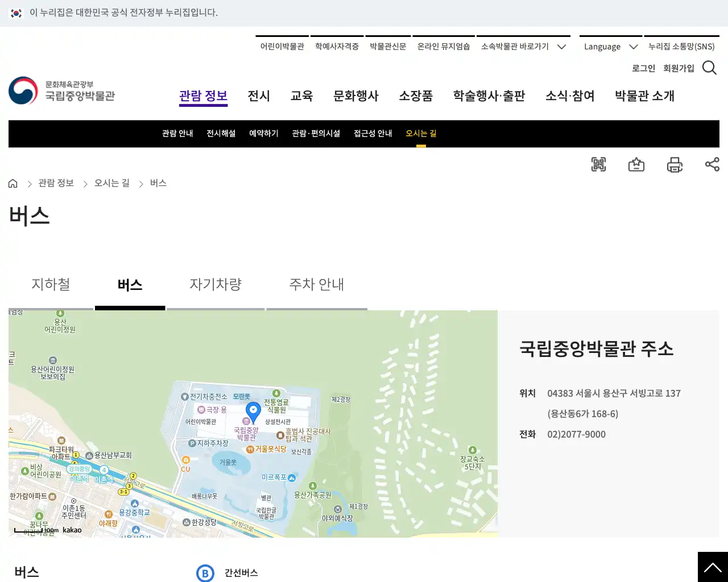Open the 누리집 소통망(SNS) link
728x582 pixels.
pos(681,47)
